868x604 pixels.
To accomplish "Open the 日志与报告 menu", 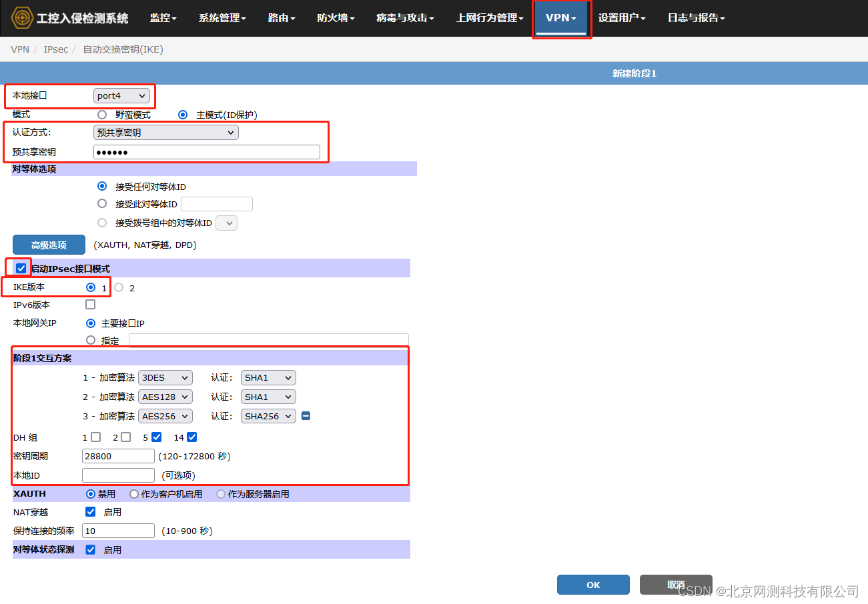I will tap(697, 18).
